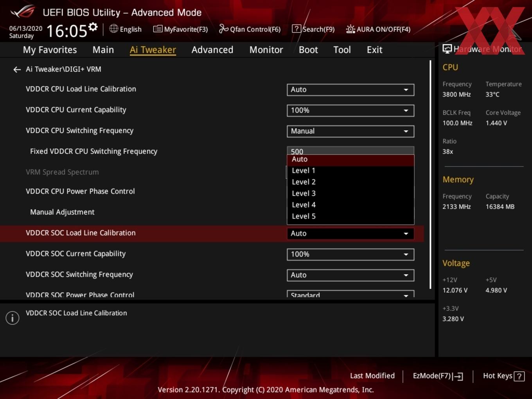This screenshot has width=532, height=399.
Task: Open MyFavorite(F3) list icon
Action: (x=158, y=29)
